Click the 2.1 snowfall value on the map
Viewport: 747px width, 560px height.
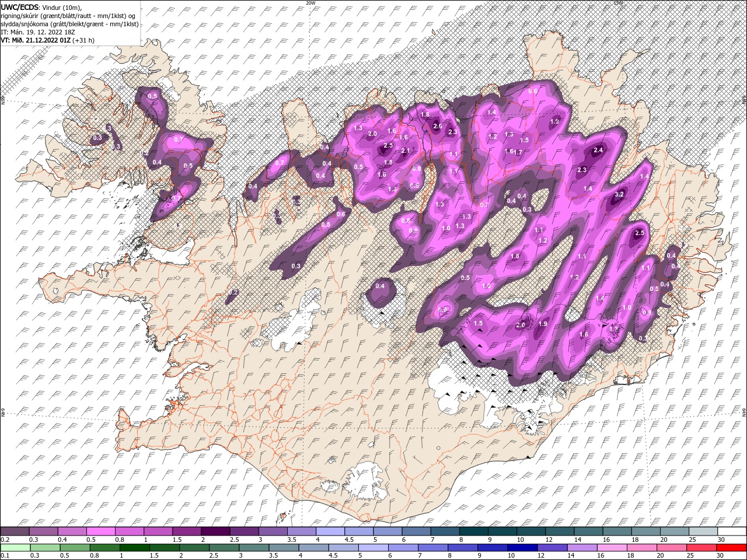pyautogui.click(x=406, y=151)
